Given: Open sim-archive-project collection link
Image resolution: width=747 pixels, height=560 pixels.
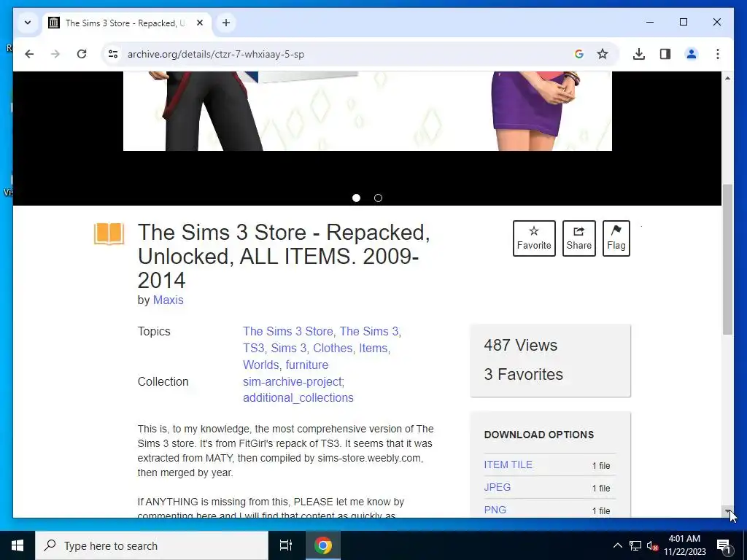Looking at the screenshot, I should (293, 382).
